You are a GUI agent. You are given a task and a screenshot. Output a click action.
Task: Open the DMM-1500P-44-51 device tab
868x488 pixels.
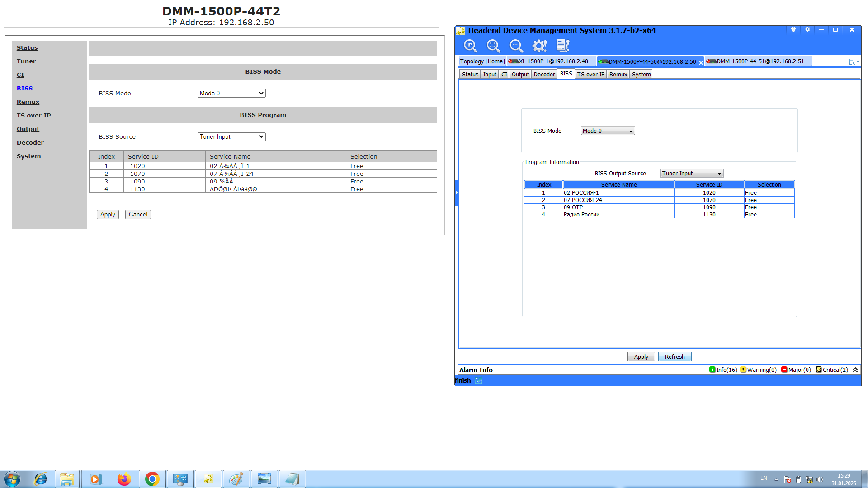(x=758, y=61)
